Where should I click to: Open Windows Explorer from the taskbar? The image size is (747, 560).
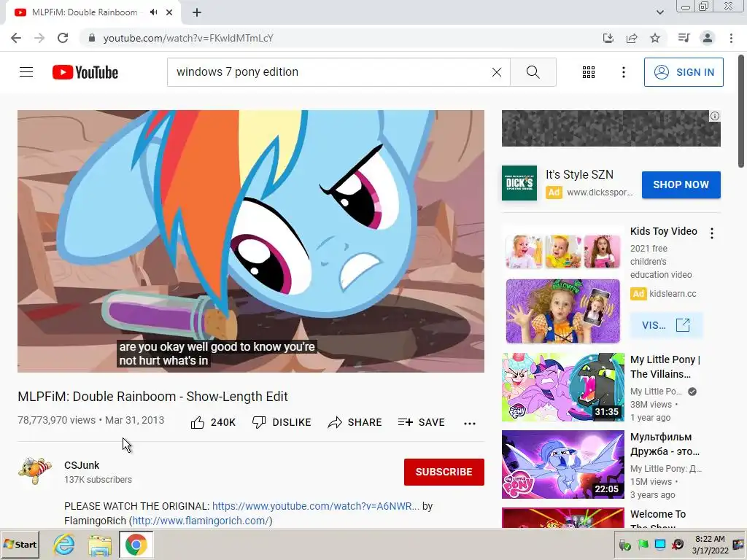pos(99,544)
